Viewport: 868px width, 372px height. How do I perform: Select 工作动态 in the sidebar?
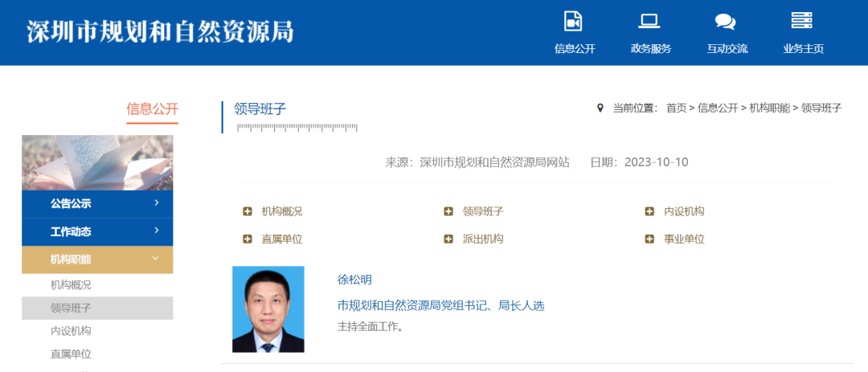pos(97,232)
